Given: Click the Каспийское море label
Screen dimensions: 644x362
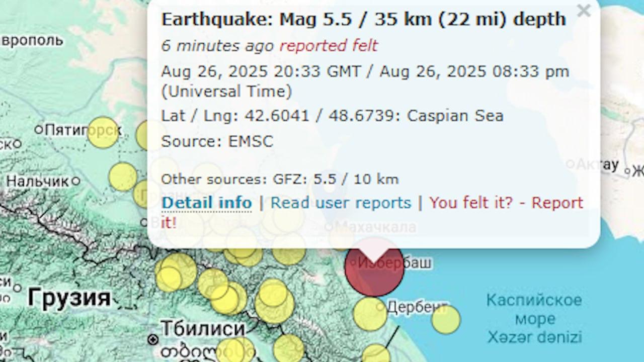Looking at the screenshot, I should point(534,309).
